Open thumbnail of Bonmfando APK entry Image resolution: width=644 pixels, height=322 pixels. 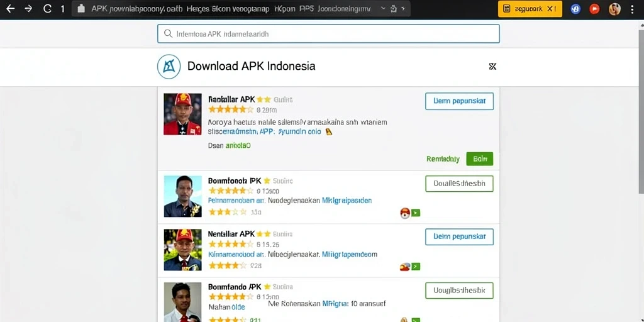click(x=183, y=302)
